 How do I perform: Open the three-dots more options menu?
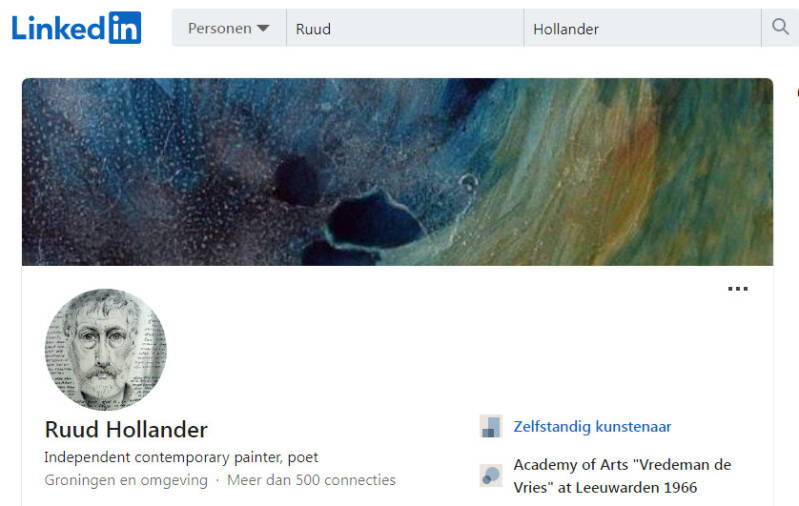point(737,289)
